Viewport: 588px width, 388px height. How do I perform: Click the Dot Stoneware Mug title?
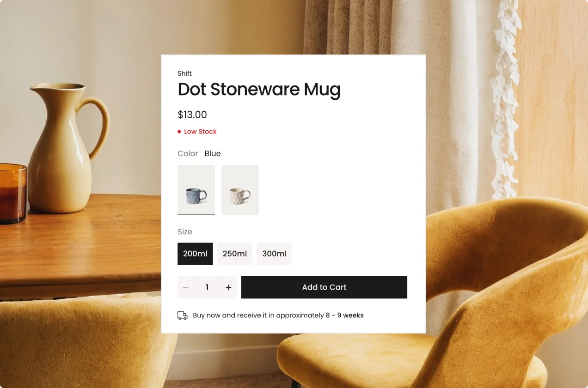click(x=259, y=90)
